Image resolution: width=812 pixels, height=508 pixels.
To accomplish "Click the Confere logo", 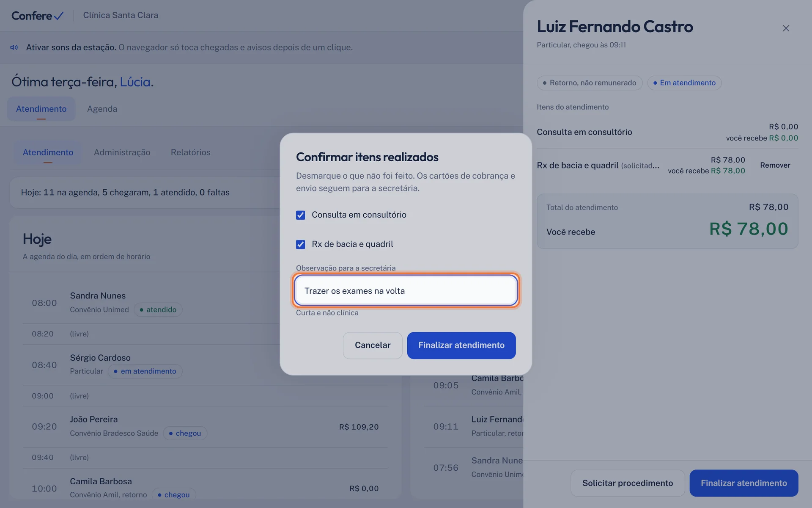I will click(37, 16).
